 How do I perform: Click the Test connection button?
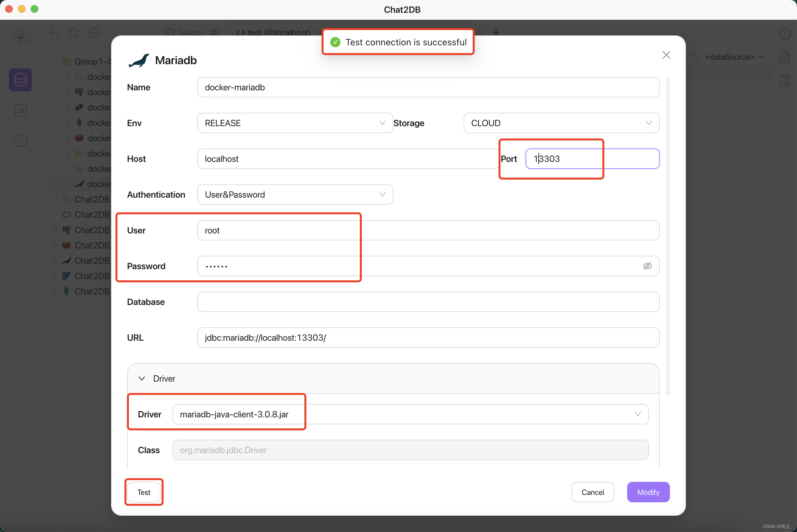pyautogui.click(x=144, y=492)
